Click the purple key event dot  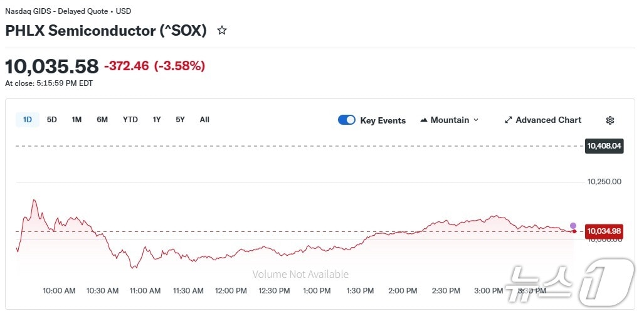coord(573,226)
